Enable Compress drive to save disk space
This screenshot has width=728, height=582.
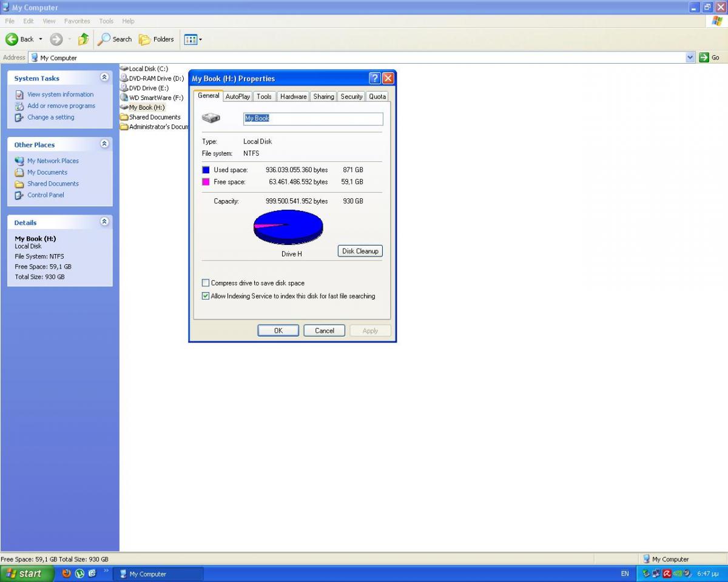206,283
